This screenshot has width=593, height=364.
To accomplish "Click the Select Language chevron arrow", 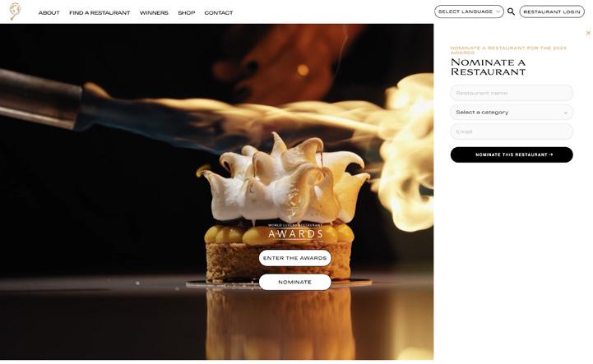I will [498, 12].
